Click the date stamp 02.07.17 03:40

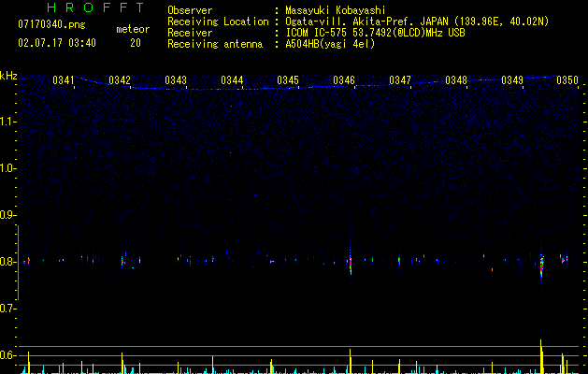point(57,43)
